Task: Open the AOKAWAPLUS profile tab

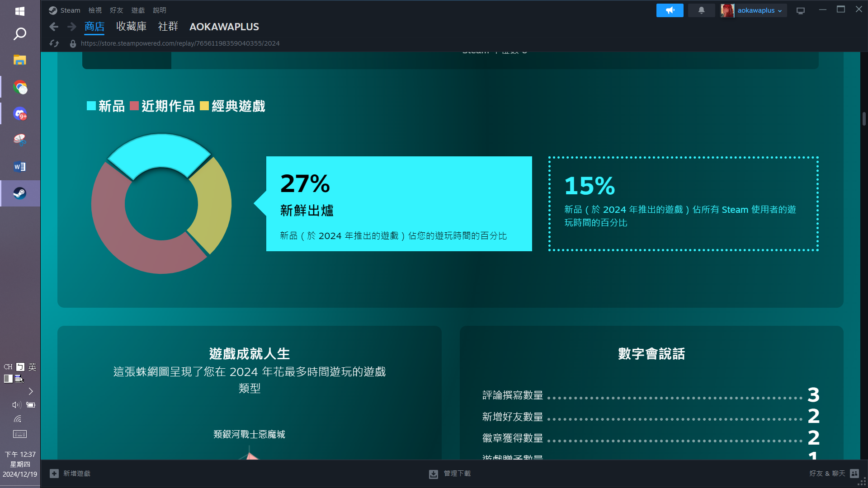Action: point(224,27)
